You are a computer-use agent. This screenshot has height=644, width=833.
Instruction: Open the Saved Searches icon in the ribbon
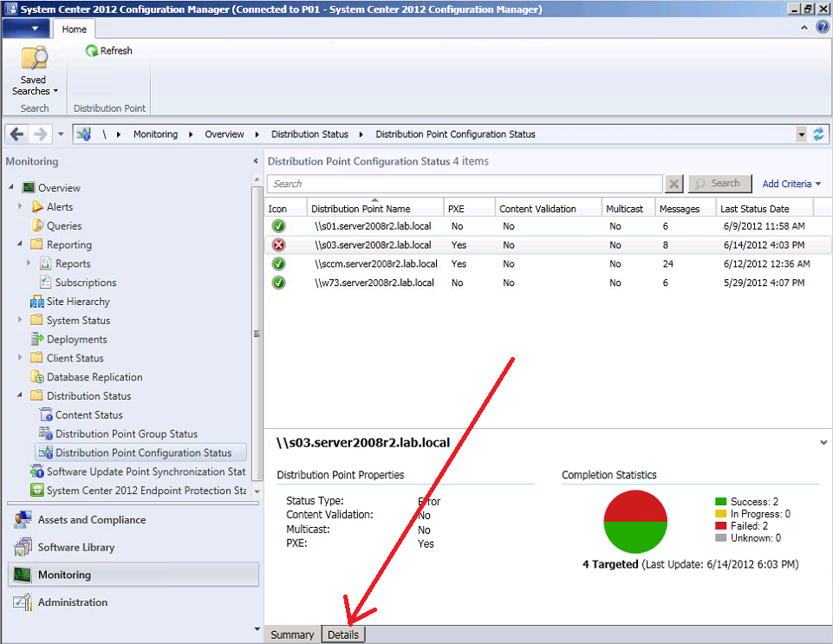[35, 57]
